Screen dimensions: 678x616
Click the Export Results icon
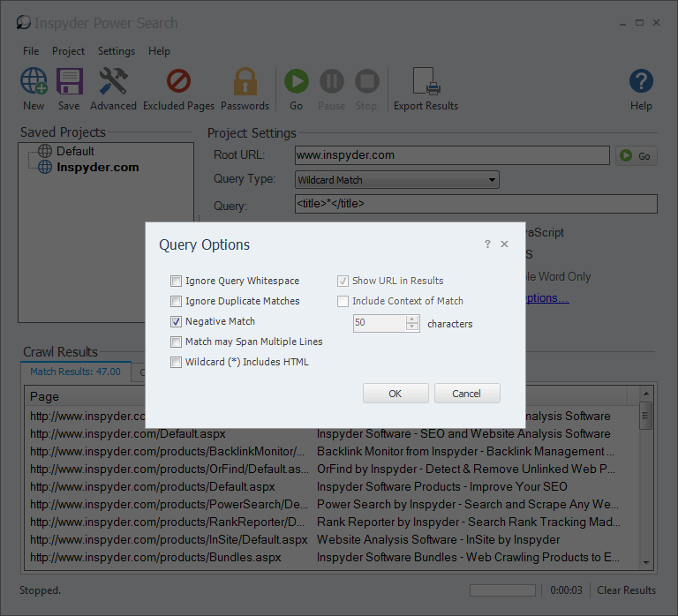pos(426,81)
